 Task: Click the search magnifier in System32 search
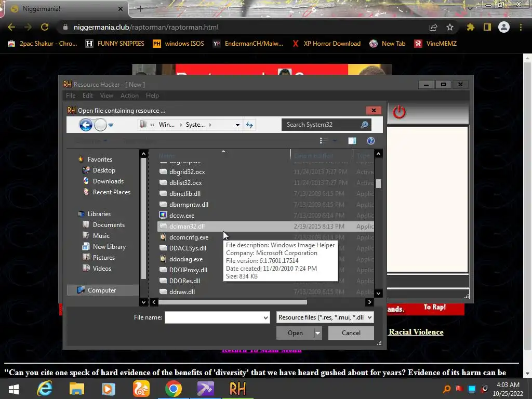(x=364, y=125)
